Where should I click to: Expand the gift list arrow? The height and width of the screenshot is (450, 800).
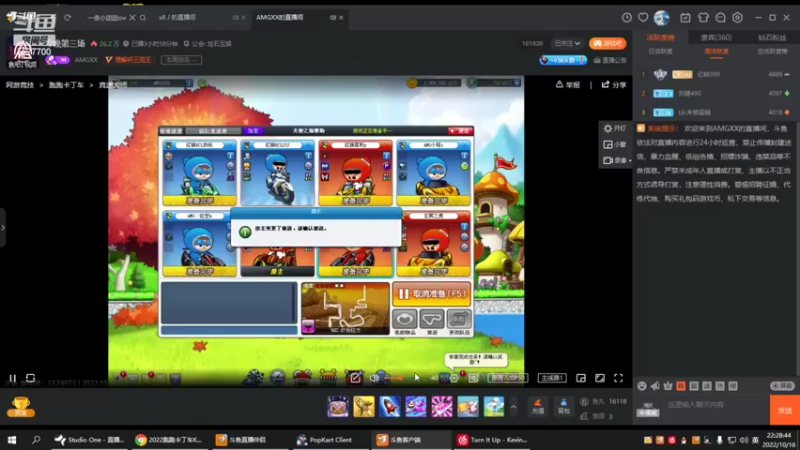513,407
